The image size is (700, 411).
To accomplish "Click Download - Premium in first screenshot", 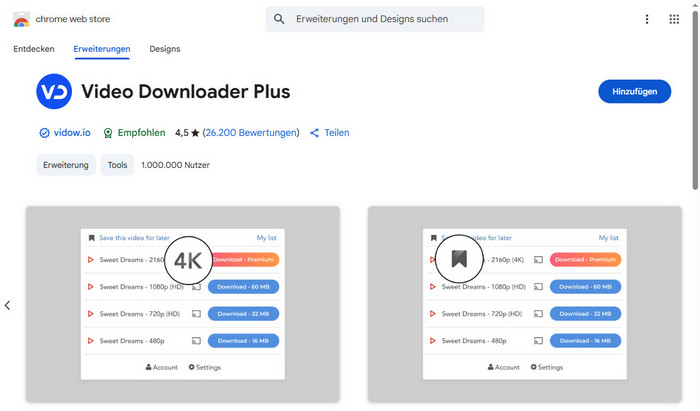I will point(246,260).
